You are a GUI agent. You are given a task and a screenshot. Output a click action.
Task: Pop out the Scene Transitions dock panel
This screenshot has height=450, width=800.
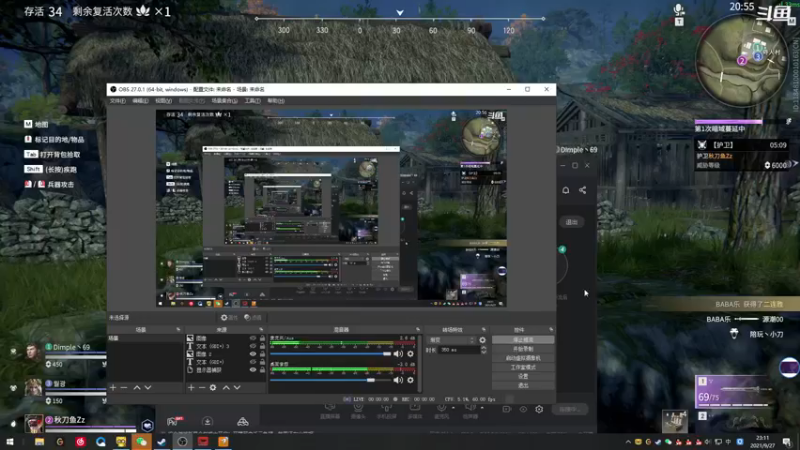(x=484, y=330)
